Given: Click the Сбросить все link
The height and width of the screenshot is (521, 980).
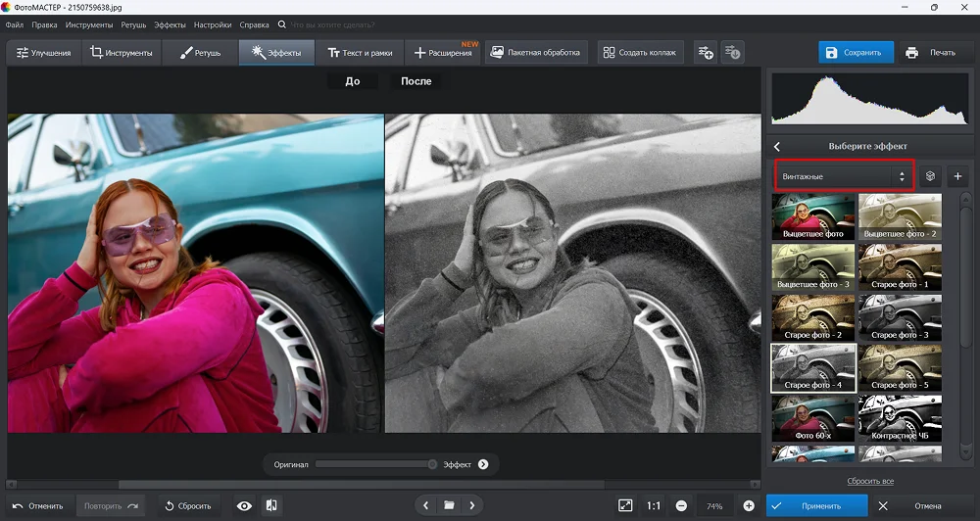Looking at the screenshot, I should (870, 481).
